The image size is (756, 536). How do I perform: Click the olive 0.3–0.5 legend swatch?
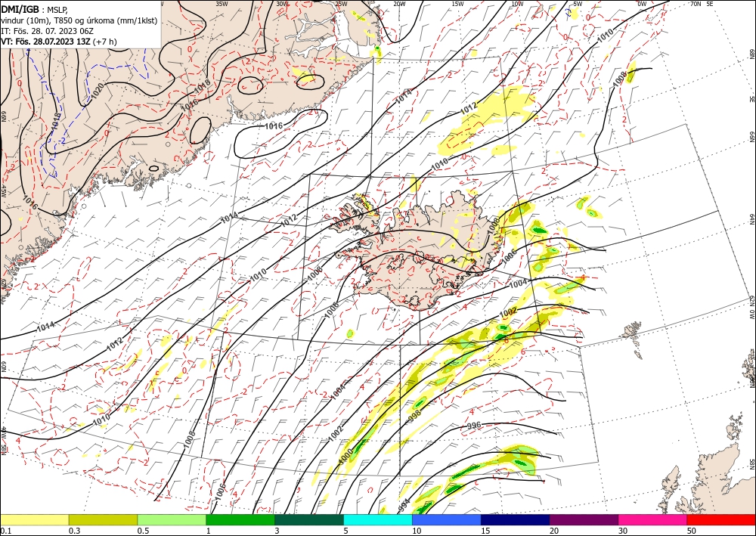coord(103,519)
